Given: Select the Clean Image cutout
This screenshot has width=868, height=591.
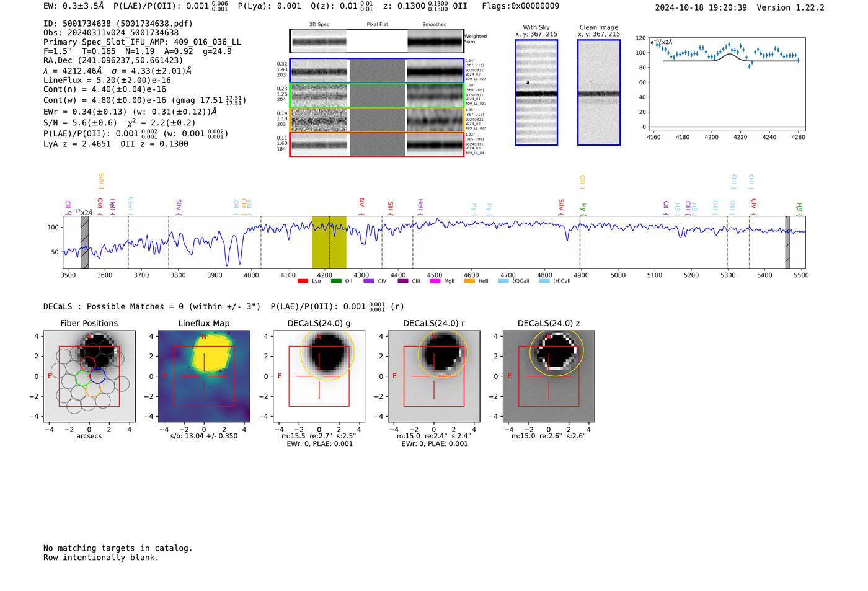Looking at the screenshot, I should (599, 92).
